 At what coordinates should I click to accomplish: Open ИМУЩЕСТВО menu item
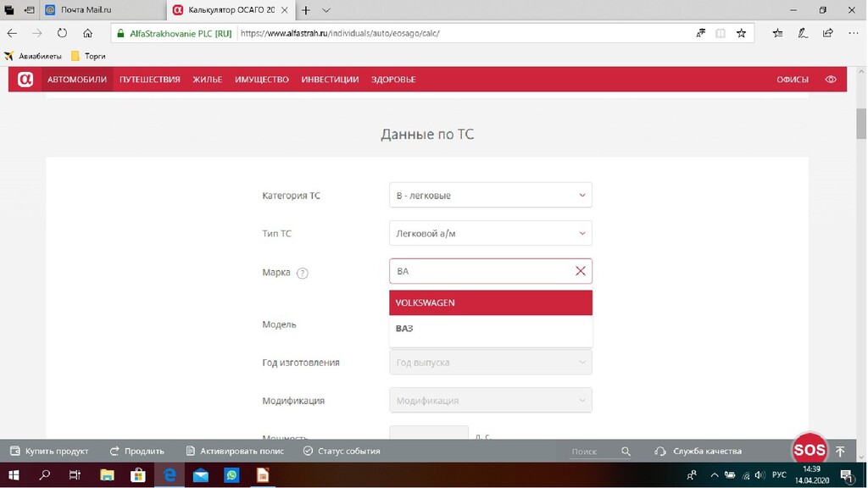coord(261,79)
